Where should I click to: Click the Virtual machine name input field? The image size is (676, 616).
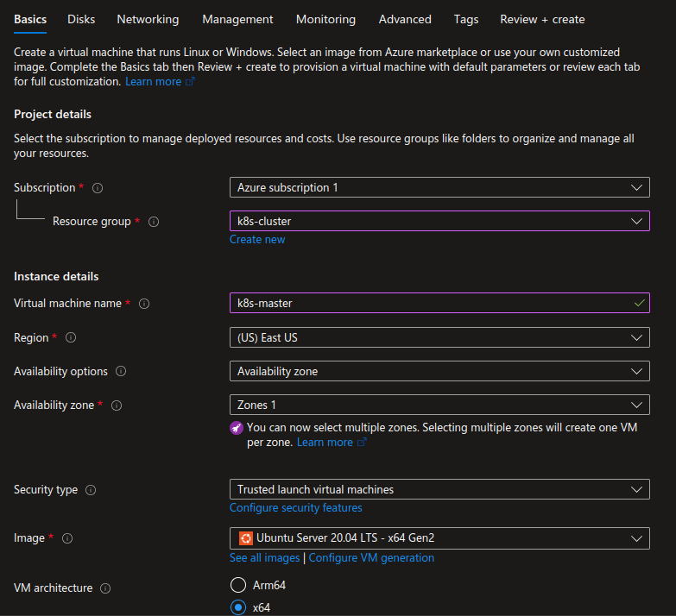click(439, 303)
